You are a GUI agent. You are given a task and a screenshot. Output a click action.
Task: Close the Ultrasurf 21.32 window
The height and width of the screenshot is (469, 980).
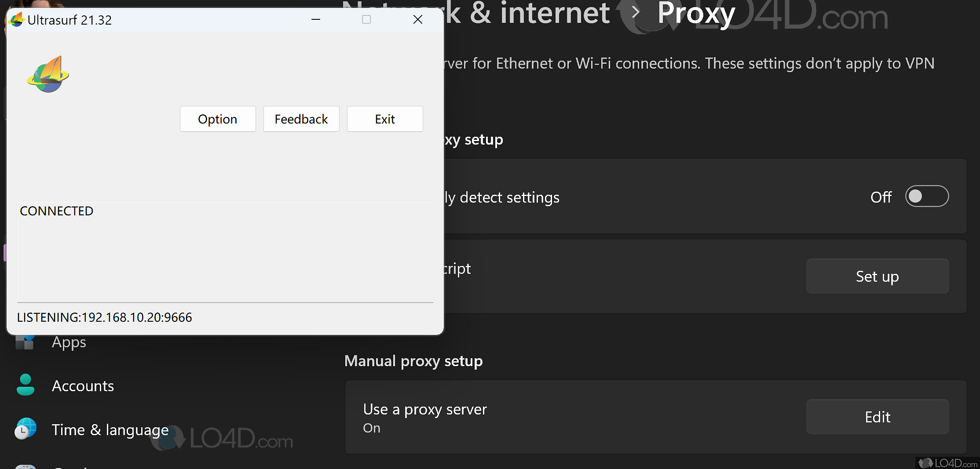[417, 20]
